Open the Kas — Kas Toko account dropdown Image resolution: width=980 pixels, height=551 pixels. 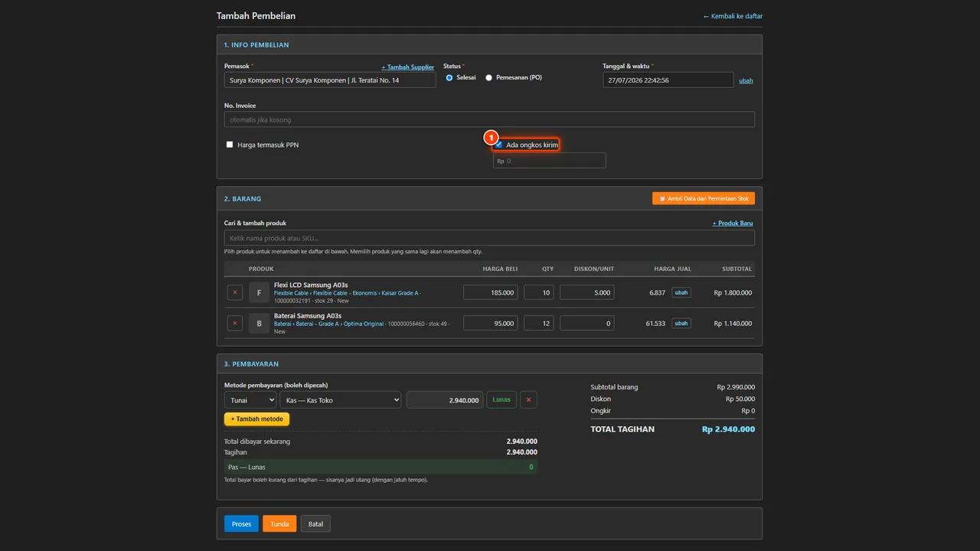pyautogui.click(x=341, y=399)
